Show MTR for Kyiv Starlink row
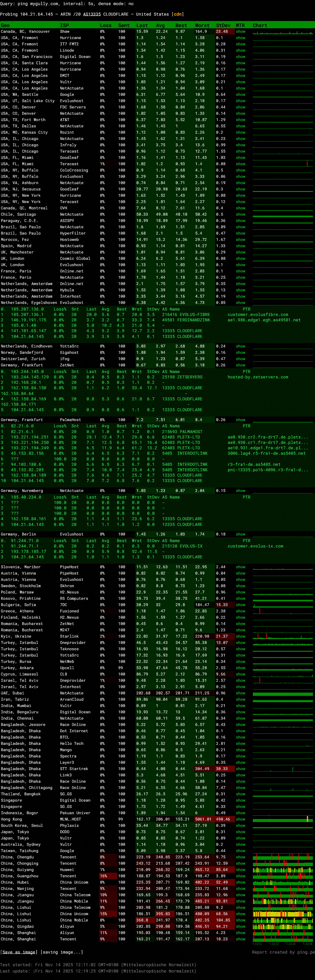The image size is (315, 980). click(241, 636)
